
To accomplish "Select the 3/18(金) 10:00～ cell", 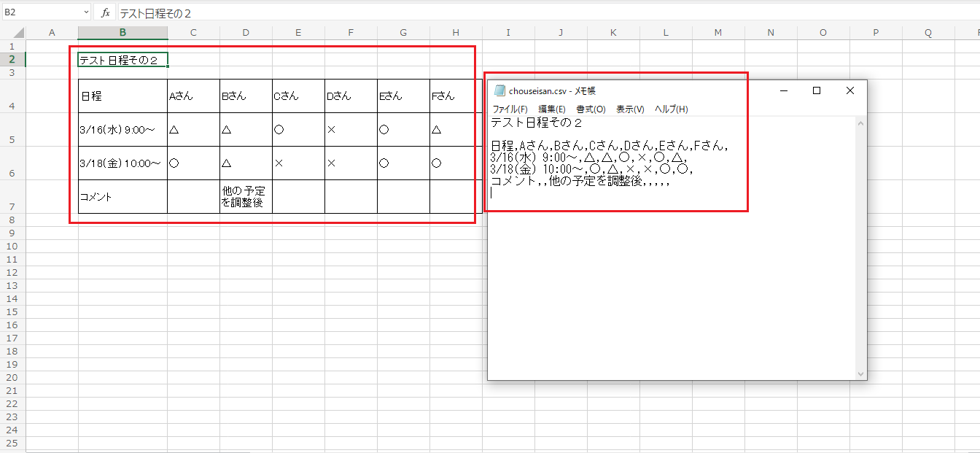I will pos(122,163).
